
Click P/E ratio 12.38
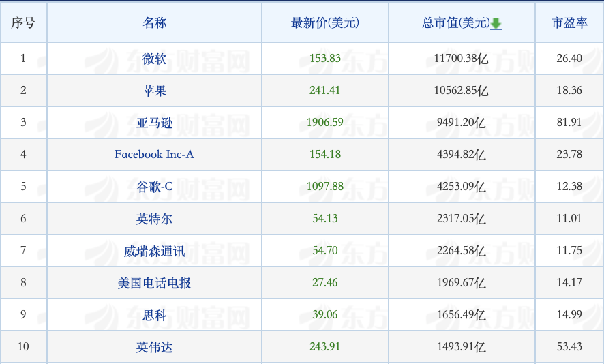(x=569, y=186)
